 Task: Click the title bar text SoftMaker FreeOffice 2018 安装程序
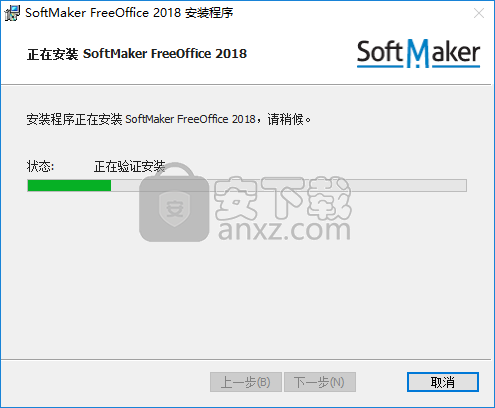[129, 13]
